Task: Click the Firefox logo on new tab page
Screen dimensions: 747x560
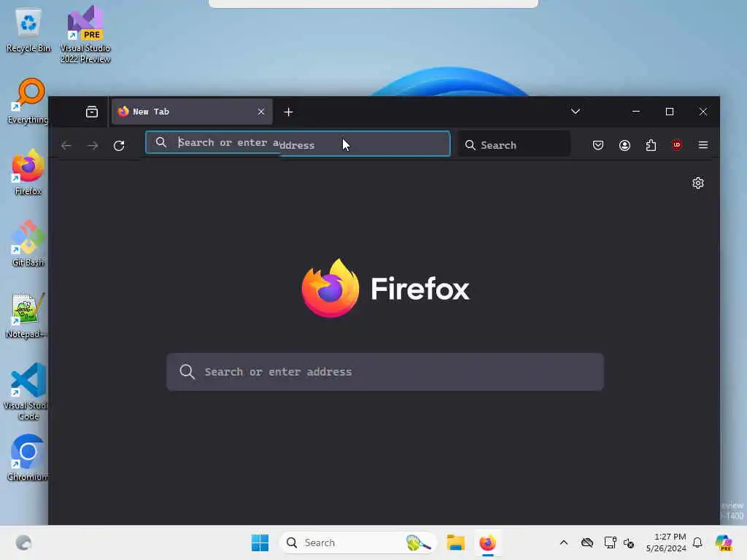Action: [x=385, y=288]
